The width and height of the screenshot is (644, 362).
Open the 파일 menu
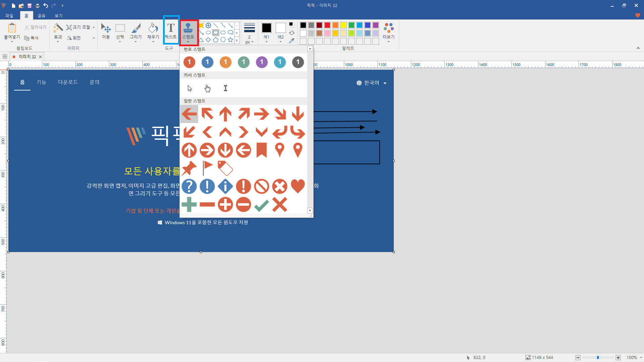point(9,16)
